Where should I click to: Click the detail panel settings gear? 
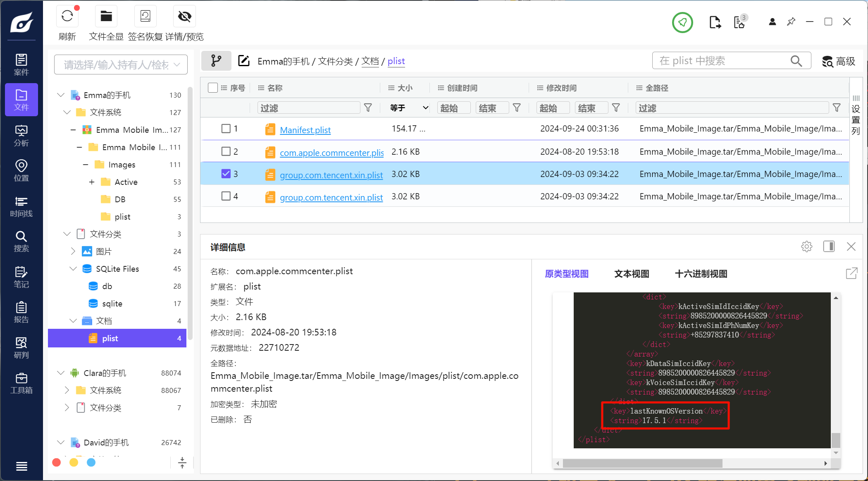pos(806,247)
